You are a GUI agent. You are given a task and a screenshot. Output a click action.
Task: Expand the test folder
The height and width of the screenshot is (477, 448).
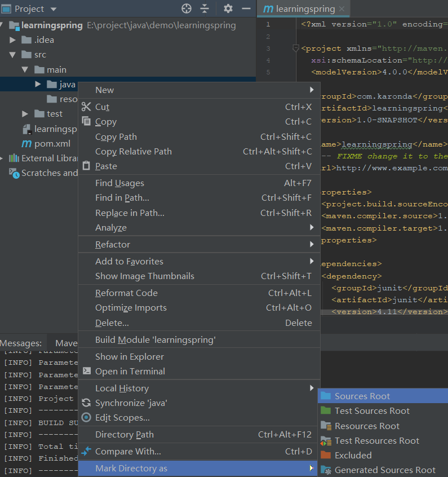(25, 114)
